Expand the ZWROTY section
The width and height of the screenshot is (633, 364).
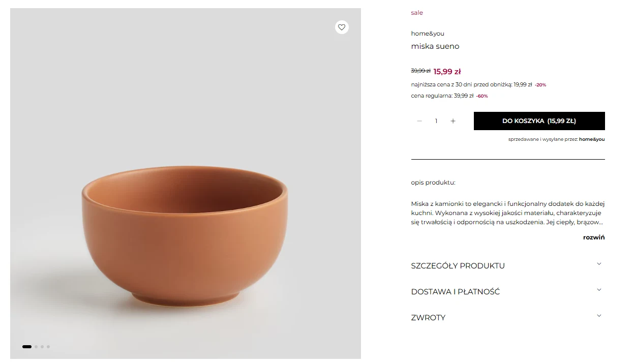pyautogui.click(x=428, y=317)
